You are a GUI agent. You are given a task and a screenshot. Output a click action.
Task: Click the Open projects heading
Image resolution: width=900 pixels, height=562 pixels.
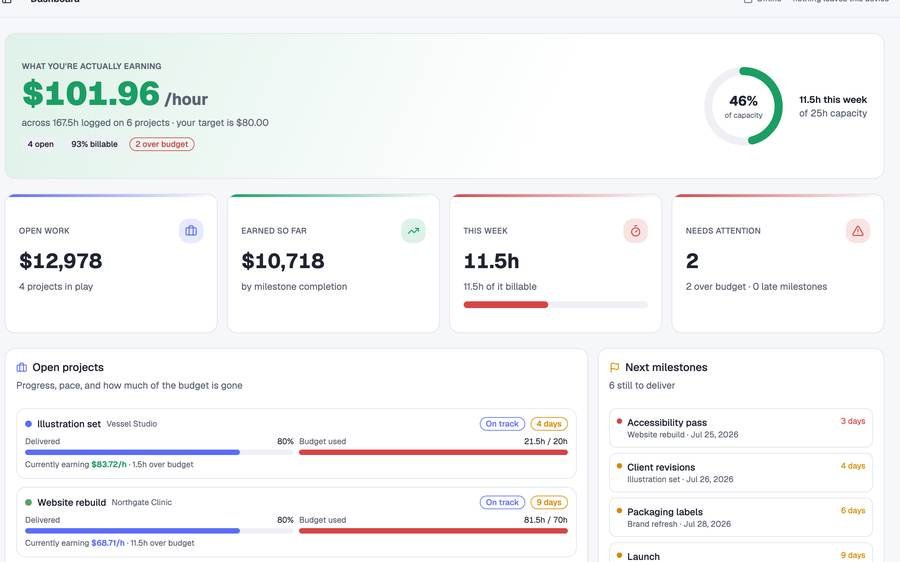point(68,367)
